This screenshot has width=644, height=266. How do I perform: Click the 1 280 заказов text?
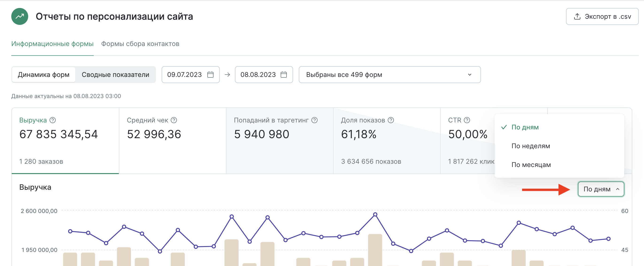pos(41,161)
